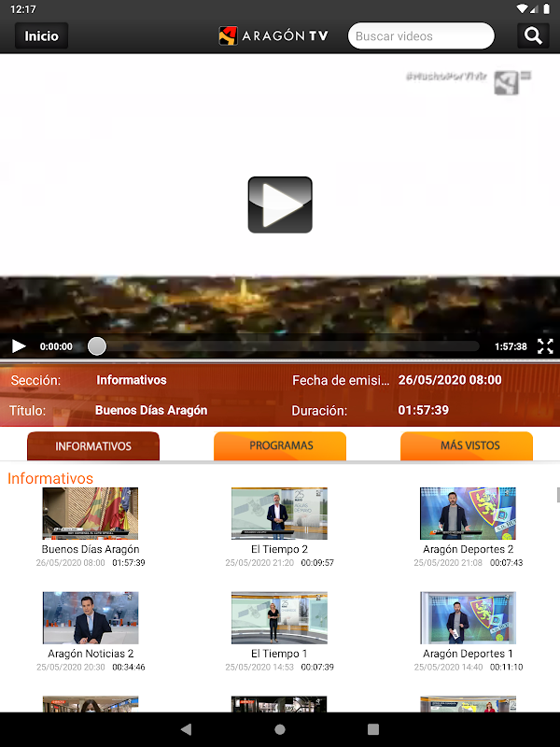Switch to the INFORMATIVOS tab
This screenshot has height=747, width=560.
click(93, 446)
